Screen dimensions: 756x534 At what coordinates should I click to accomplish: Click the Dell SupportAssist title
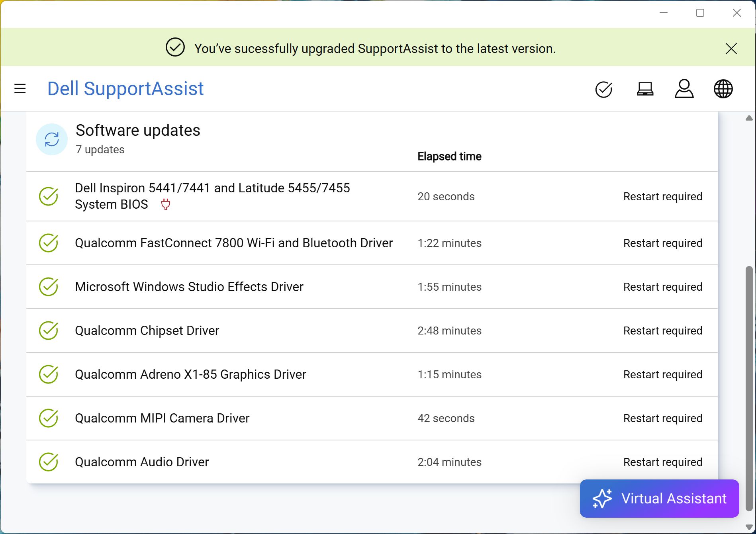click(125, 88)
